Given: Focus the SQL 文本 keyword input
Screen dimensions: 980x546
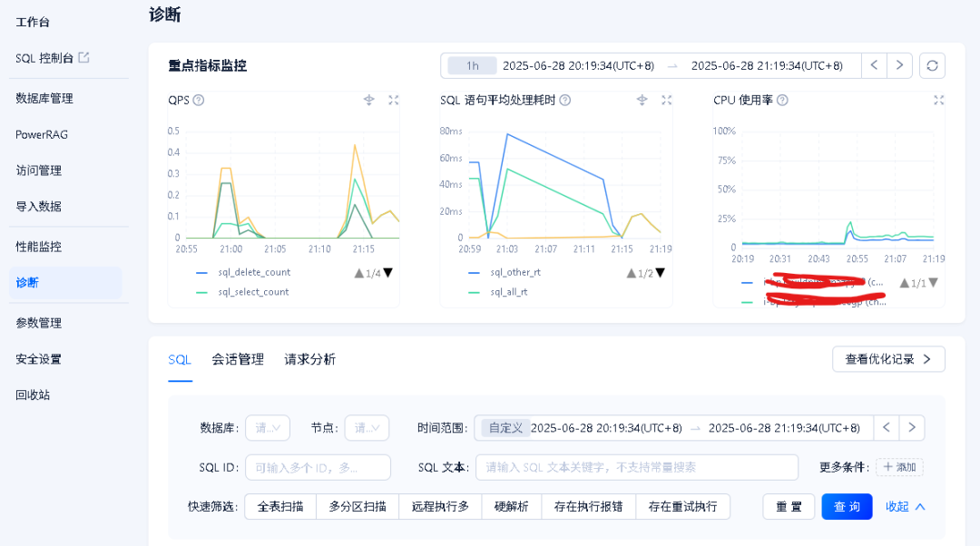Looking at the screenshot, I should [637, 467].
